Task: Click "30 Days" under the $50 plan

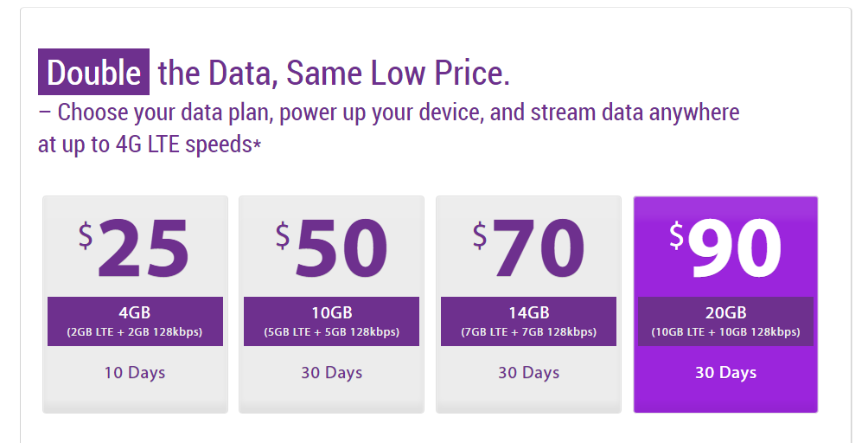Action: tap(331, 373)
